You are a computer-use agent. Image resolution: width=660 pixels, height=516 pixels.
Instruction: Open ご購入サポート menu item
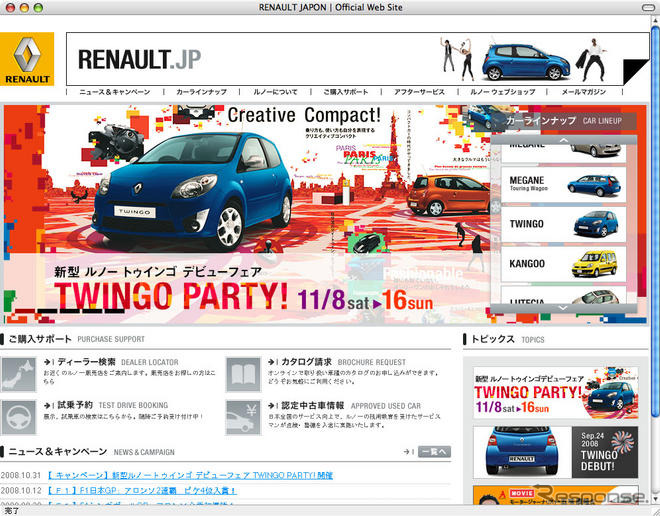tap(346, 92)
